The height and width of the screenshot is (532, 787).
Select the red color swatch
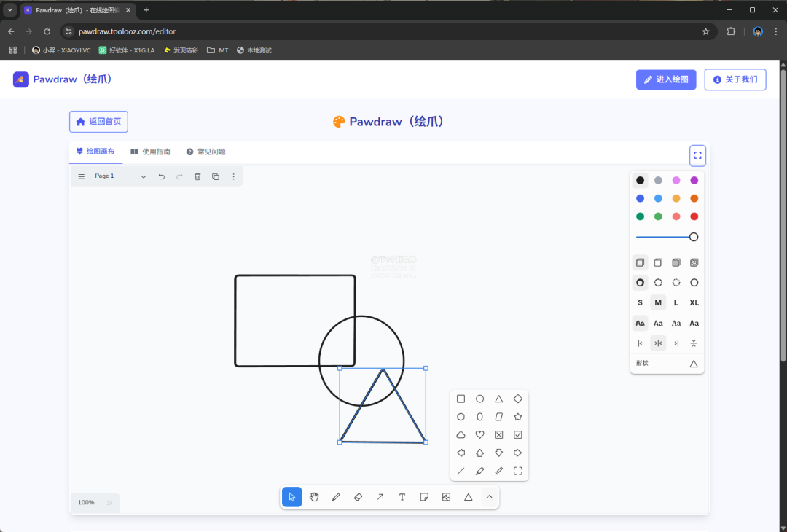click(x=694, y=216)
